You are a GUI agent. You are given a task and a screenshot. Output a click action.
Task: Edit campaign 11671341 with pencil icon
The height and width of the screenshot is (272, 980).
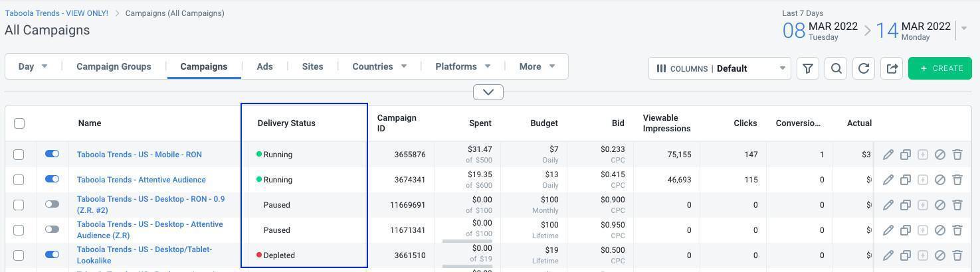coord(888,230)
